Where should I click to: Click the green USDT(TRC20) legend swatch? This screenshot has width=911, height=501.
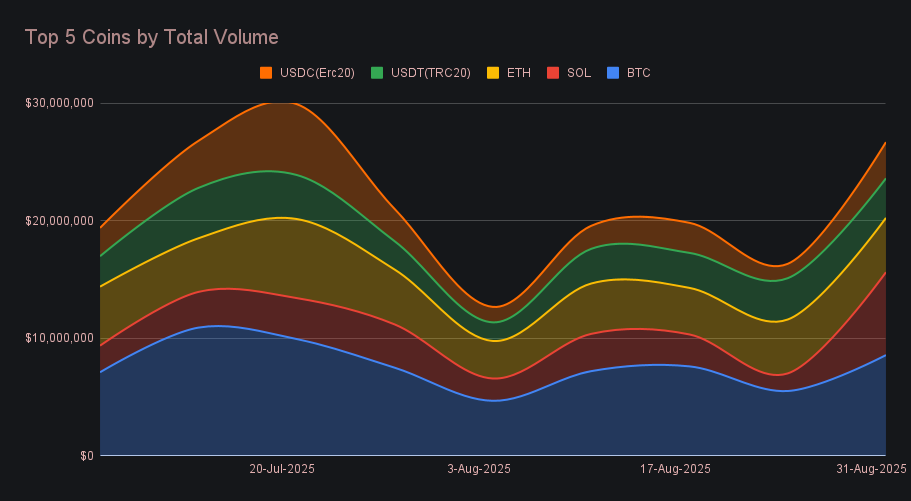click(x=377, y=73)
